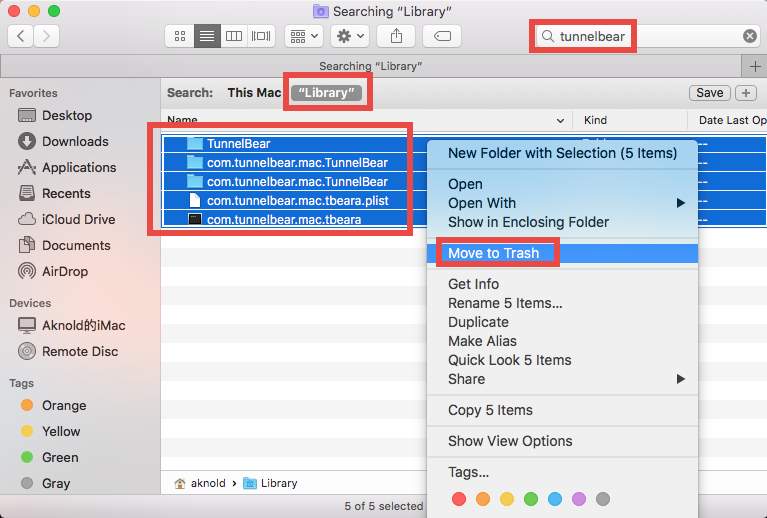Open the gear Action menu
This screenshot has height=518, width=767.
(x=350, y=36)
